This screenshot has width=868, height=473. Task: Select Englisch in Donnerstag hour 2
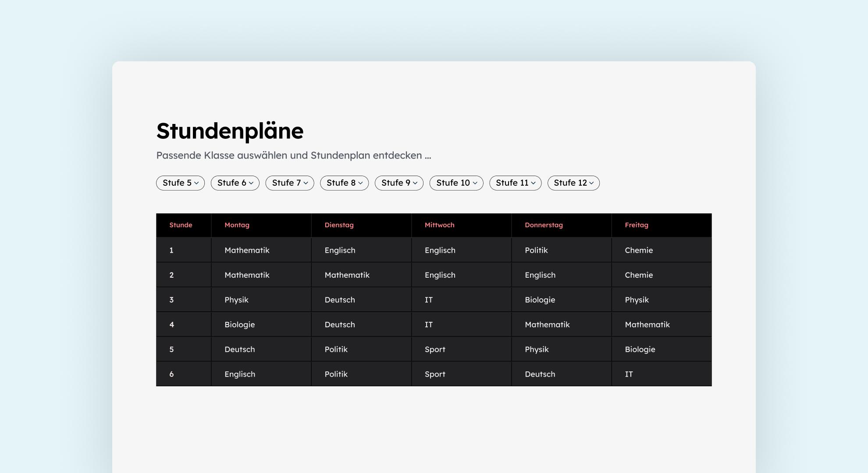(562, 275)
